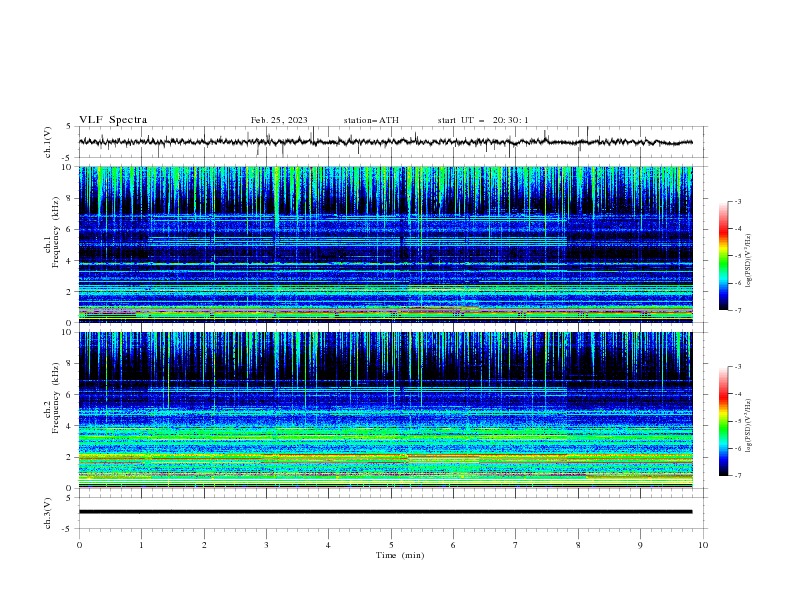Click inside the ch.2 spectrogram panel
The width and height of the screenshot is (792, 612).
pos(385,410)
